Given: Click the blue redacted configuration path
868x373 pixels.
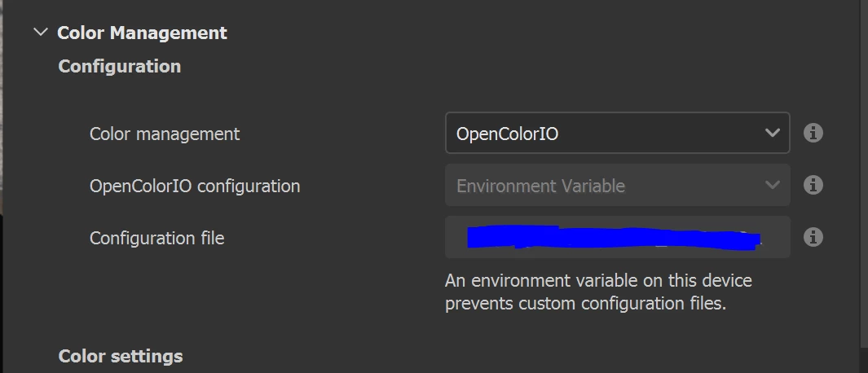Looking at the screenshot, I should tap(614, 238).
